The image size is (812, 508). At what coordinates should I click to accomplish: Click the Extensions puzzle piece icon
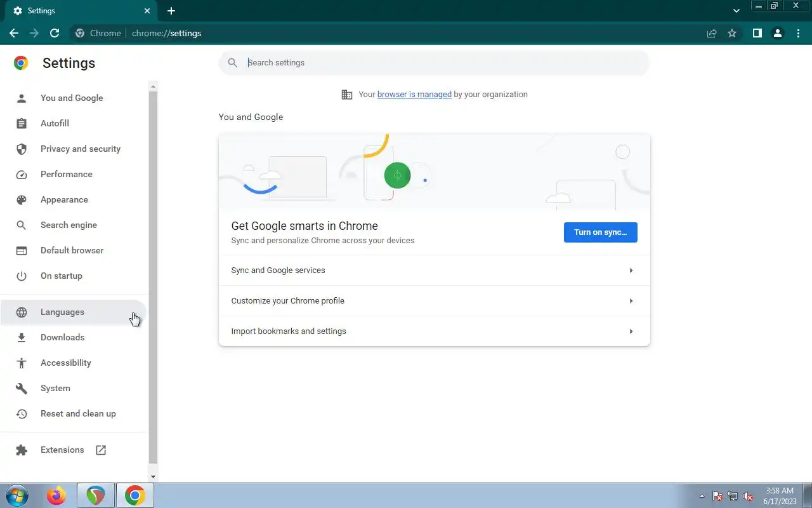22,450
